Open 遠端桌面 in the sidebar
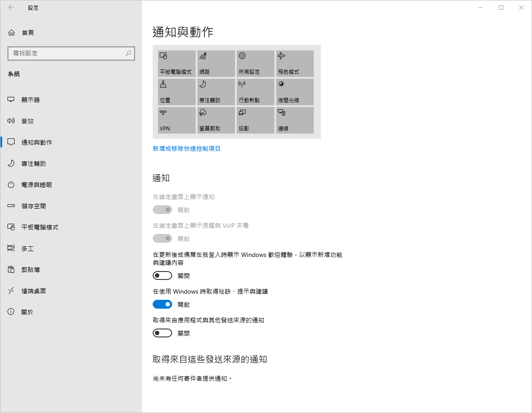Screen dimensions: 532x413 (71, 291)
